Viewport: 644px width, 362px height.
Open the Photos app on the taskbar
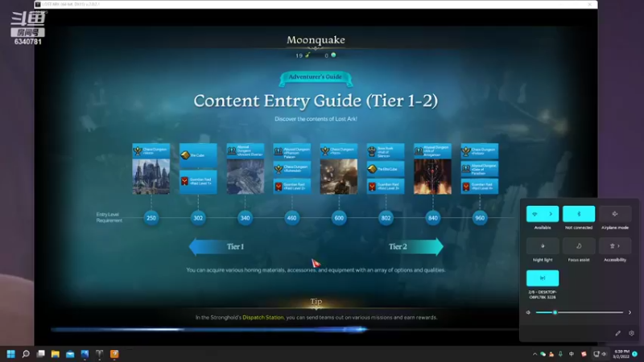coord(85,354)
